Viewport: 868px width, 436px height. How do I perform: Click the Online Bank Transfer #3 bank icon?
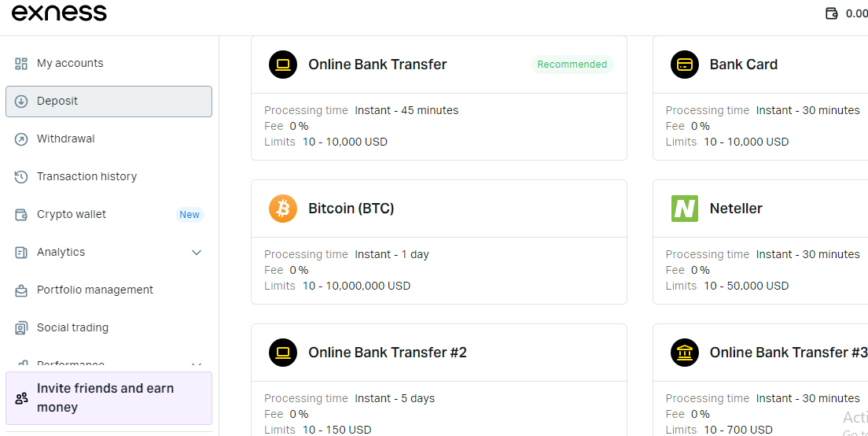(x=684, y=353)
